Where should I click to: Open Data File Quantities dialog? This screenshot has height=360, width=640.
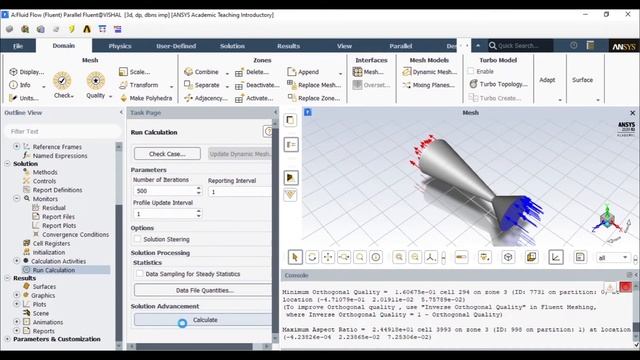point(203,291)
